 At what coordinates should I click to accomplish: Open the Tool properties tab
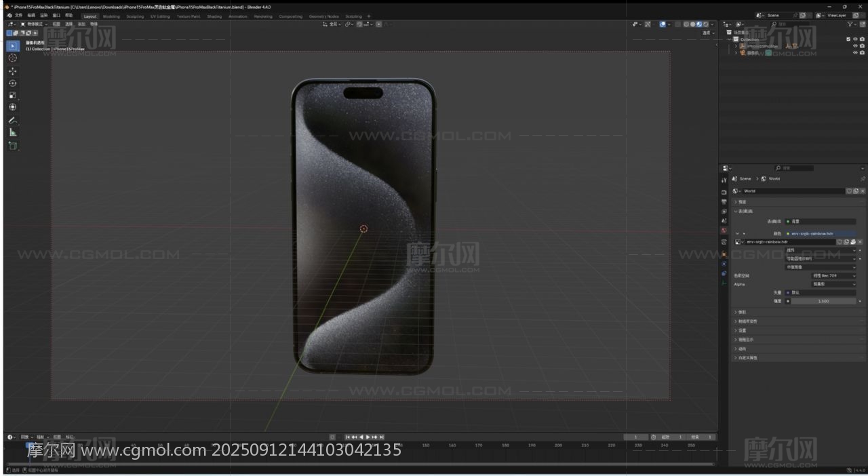(724, 180)
